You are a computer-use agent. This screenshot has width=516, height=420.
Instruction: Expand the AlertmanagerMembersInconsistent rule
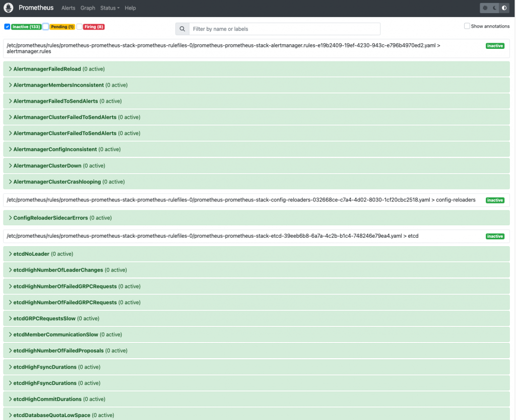[x=256, y=85]
